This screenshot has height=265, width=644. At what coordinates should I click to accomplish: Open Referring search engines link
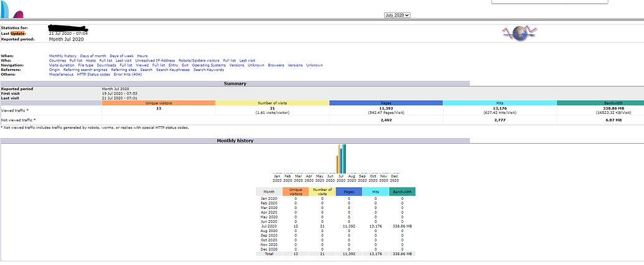point(85,70)
